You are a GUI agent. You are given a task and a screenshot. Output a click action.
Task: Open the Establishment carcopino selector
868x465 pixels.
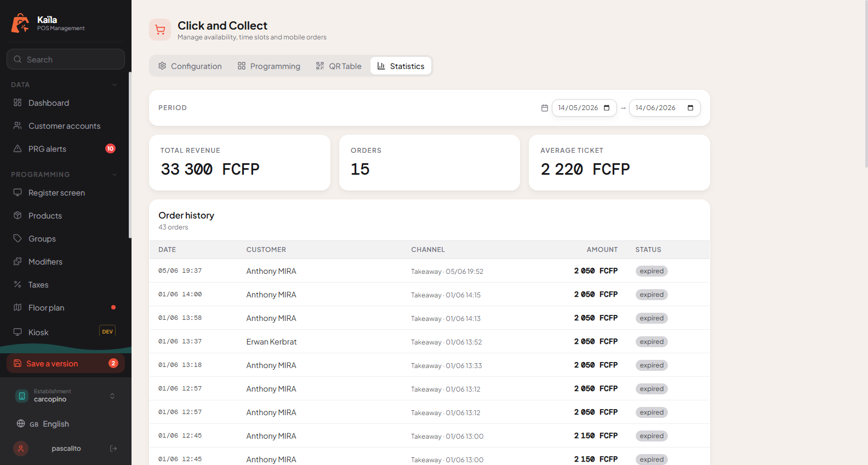[x=66, y=395]
